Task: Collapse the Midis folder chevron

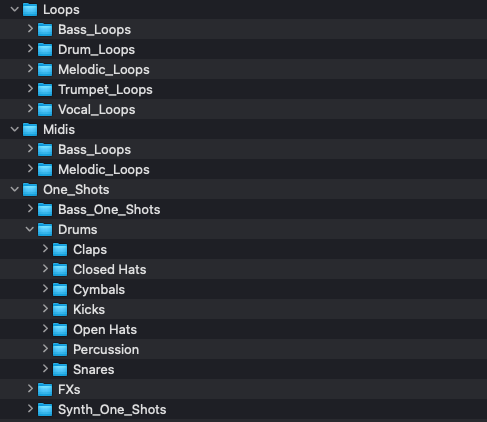Action: (15, 129)
